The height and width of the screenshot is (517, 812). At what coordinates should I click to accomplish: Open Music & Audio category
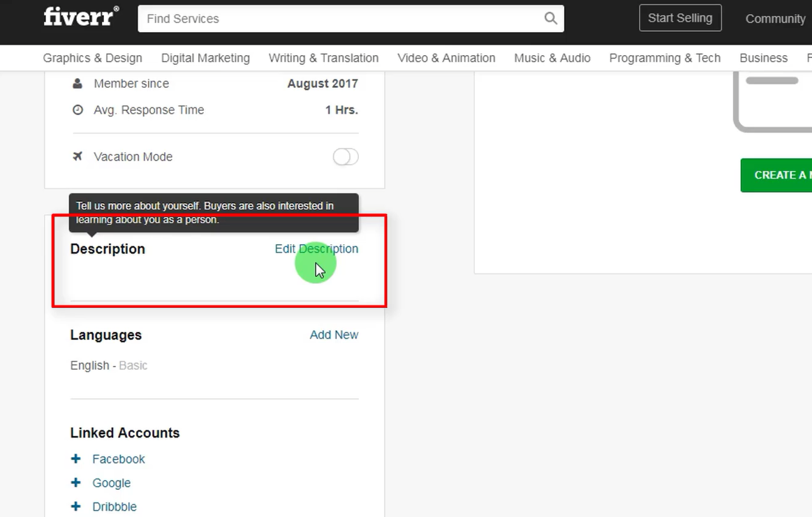pyautogui.click(x=552, y=58)
